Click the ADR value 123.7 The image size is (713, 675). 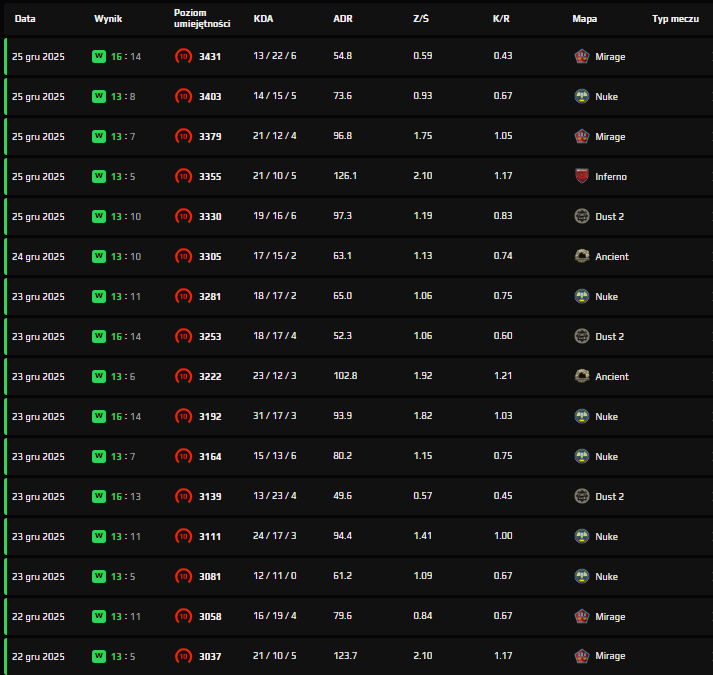pyautogui.click(x=345, y=656)
